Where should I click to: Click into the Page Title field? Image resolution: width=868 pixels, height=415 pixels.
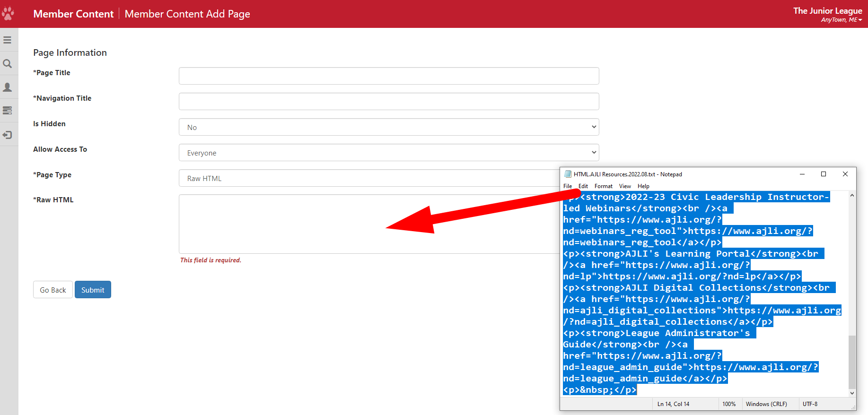389,76
